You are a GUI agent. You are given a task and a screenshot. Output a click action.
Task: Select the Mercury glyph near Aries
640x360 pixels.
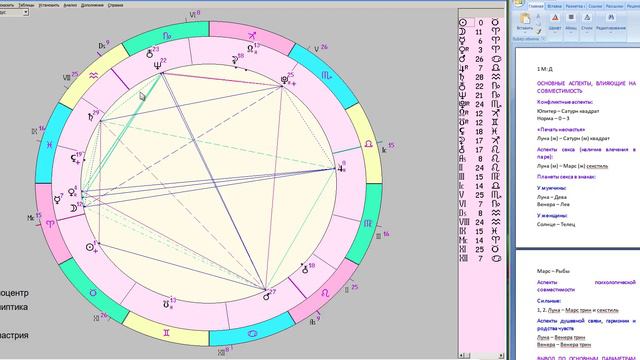point(57,200)
